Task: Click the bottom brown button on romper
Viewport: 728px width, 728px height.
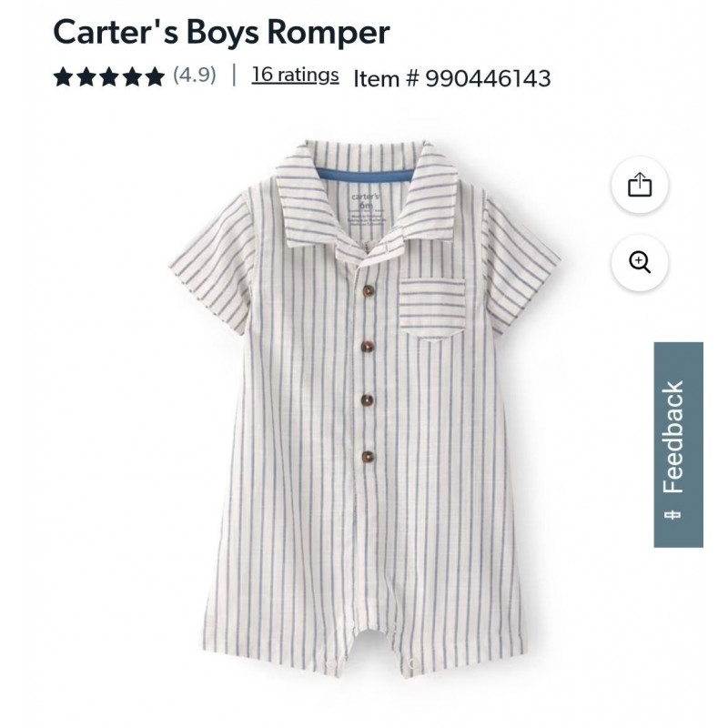Action: click(x=368, y=457)
